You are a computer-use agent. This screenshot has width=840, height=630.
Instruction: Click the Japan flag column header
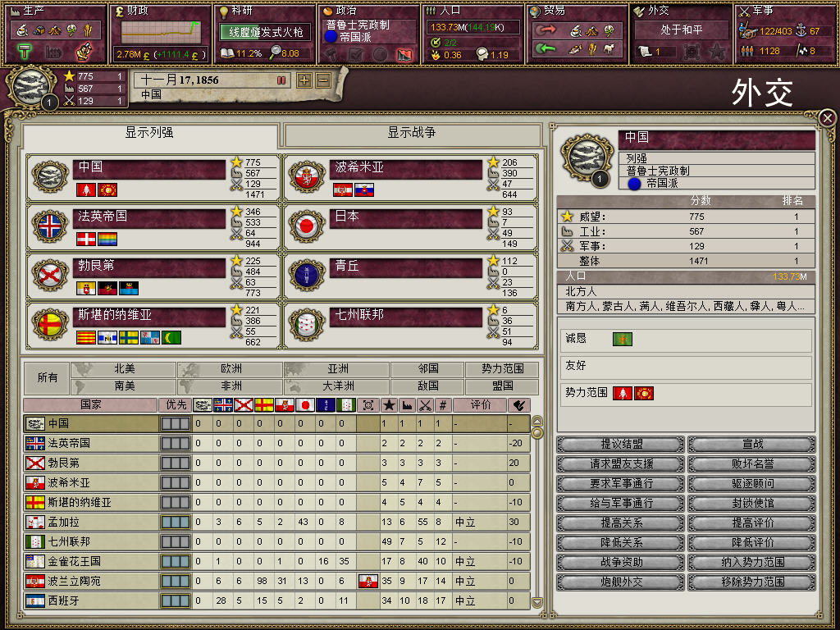pyautogui.click(x=305, y=405)
